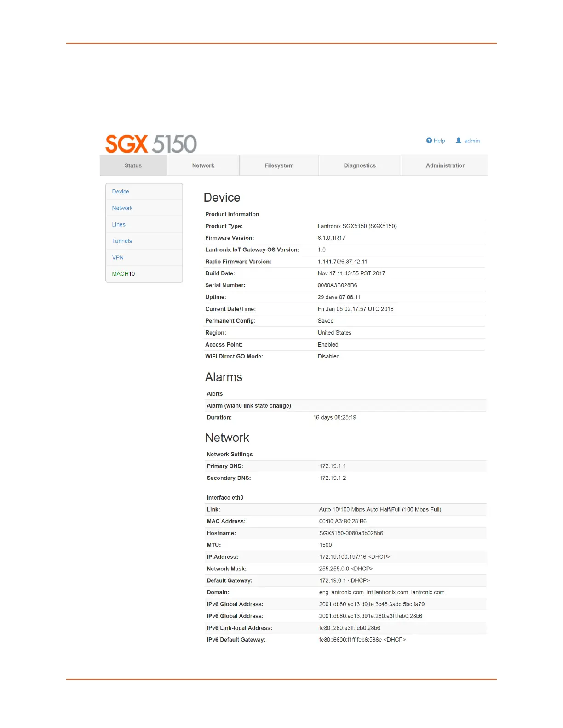Open MACH10 in the sidebar
Image resolution: width=563 pixels, height=728 pixels.
click(144, 274)
